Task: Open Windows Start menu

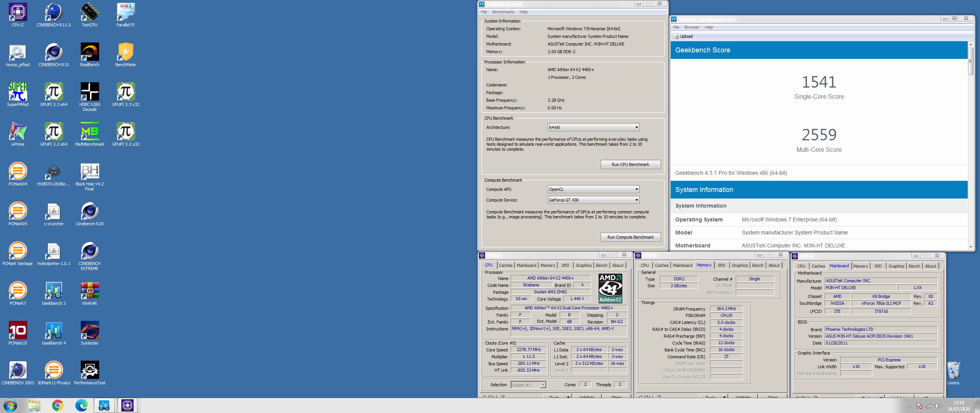Action: (10, 405)
